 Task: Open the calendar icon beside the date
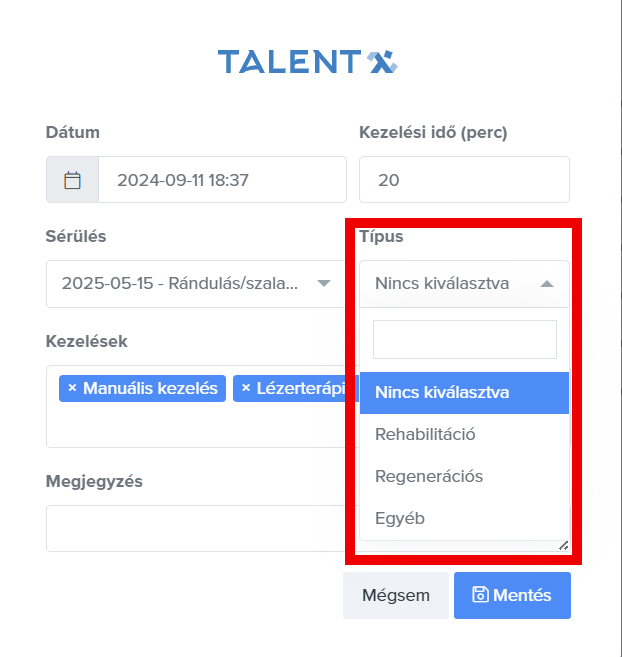click(x=72, y=180)
